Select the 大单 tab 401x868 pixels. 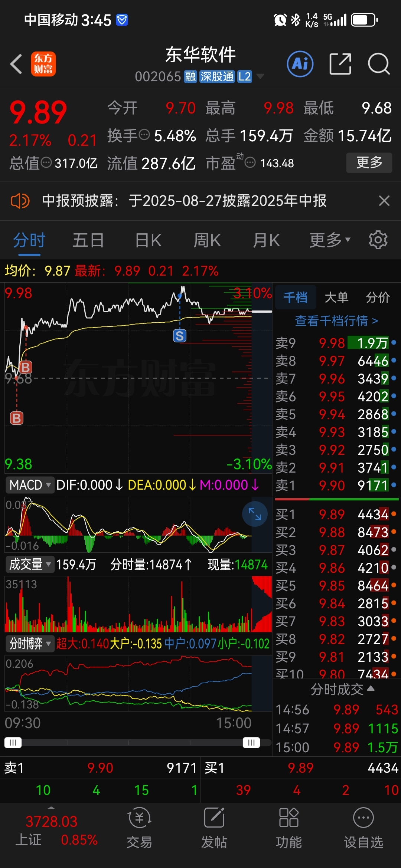(336, 297)
